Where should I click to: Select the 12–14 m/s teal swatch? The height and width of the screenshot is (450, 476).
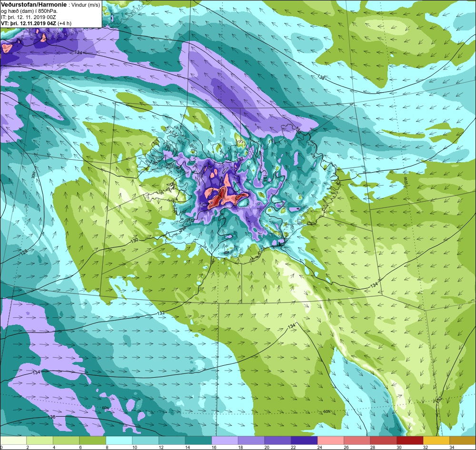pyautogui.click(x=172, y=440)
